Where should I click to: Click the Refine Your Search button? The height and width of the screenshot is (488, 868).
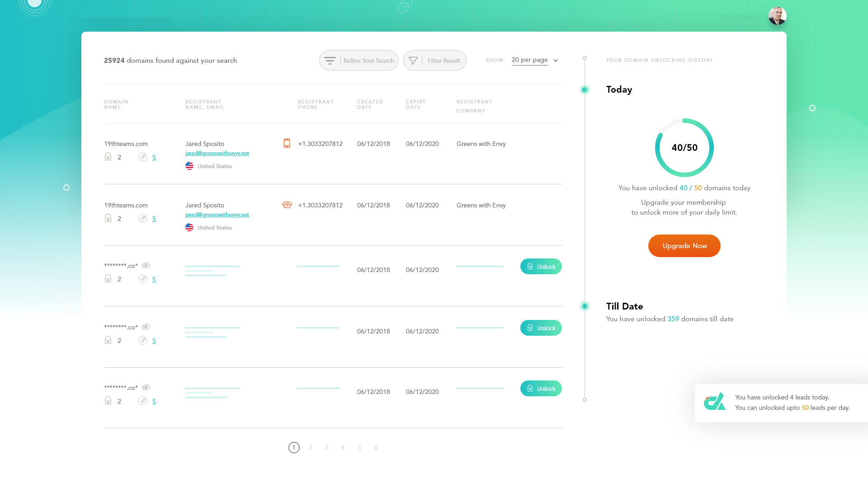coord(359,60)
